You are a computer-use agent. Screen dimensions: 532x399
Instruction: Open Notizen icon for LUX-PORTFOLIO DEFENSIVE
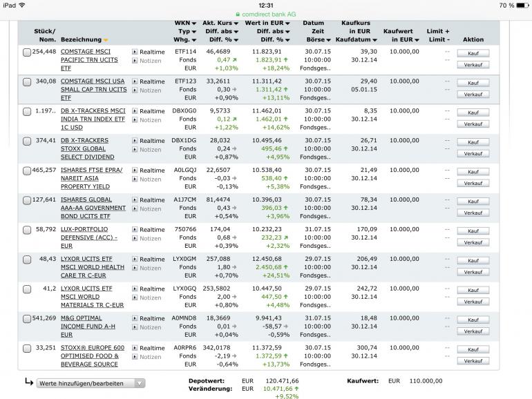[x=135, y=238]
